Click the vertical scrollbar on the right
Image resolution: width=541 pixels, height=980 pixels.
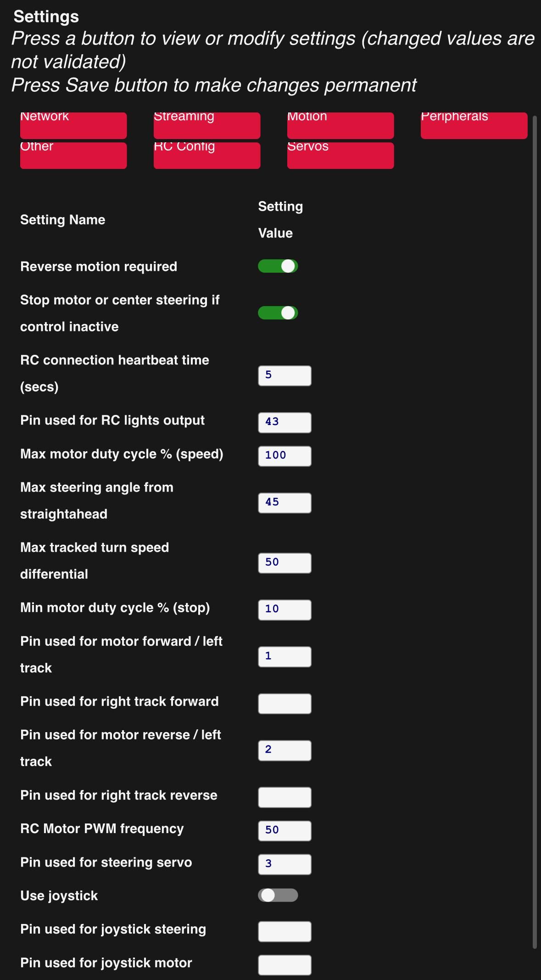coord(535,532)
